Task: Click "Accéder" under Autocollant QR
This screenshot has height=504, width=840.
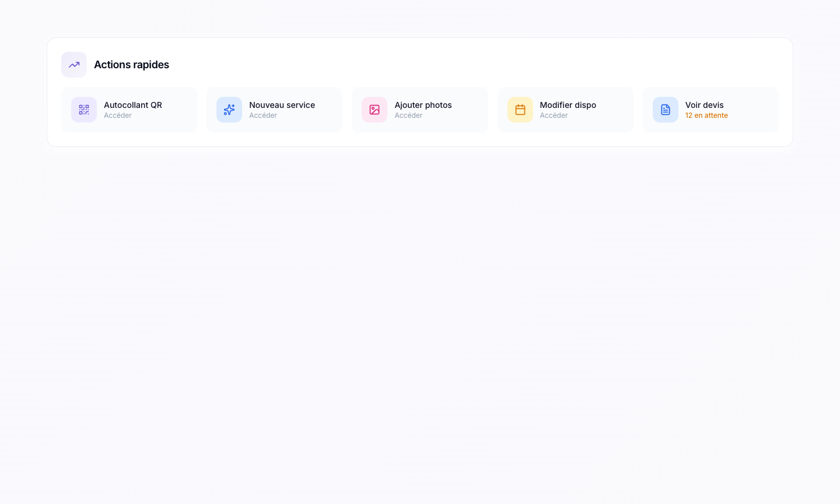Action: [118, 116]
